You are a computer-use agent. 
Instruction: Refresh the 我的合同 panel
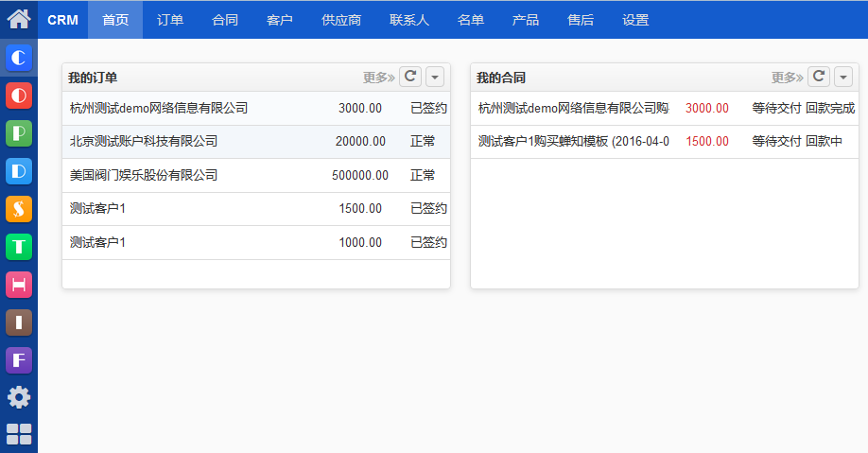[819, 77]
